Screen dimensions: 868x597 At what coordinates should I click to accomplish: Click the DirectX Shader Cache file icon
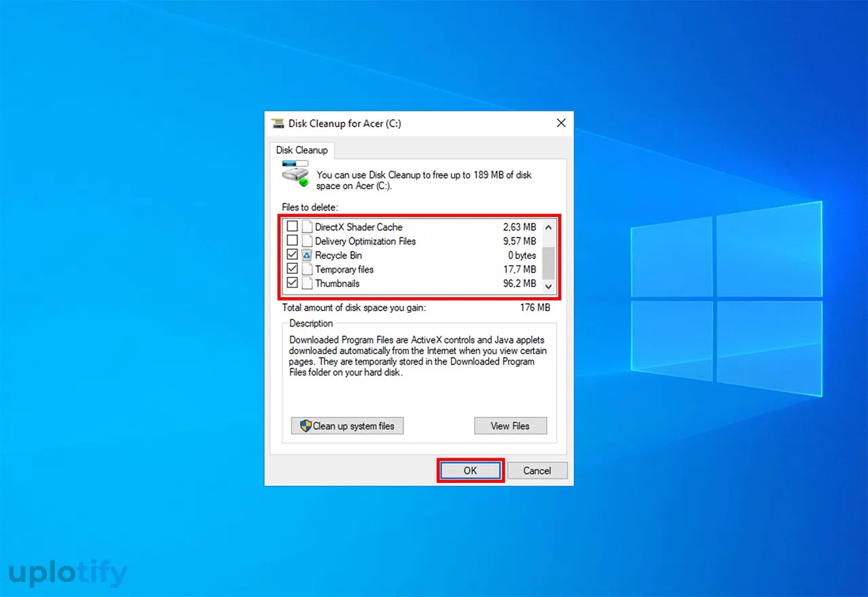pos(307,227)
